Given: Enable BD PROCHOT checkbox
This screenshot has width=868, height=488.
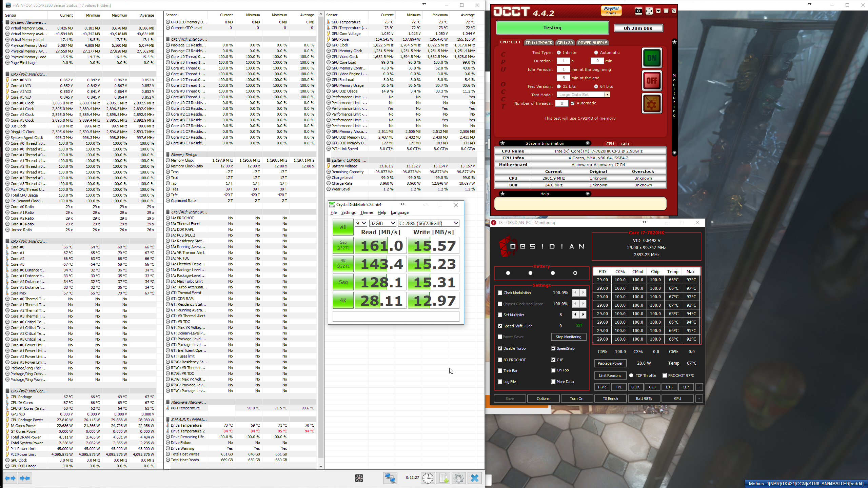Looking at the screenshot, I should (x=500, y=360).
